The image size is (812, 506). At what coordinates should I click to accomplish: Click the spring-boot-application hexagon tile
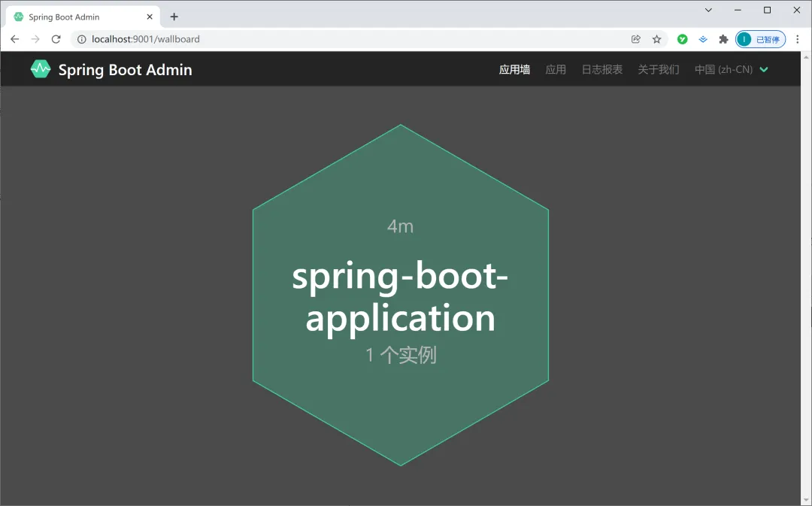point(401,295)
